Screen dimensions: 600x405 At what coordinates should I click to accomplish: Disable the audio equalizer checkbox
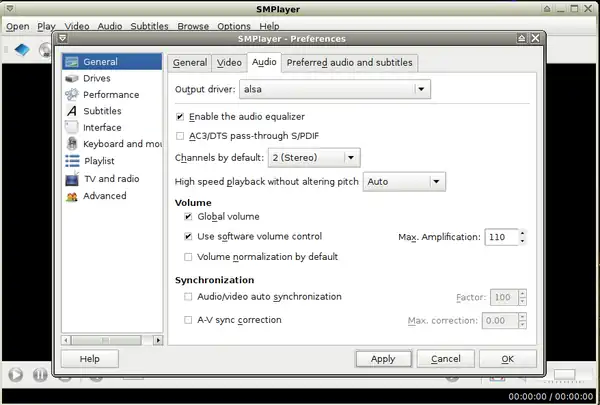pos(180,116)
